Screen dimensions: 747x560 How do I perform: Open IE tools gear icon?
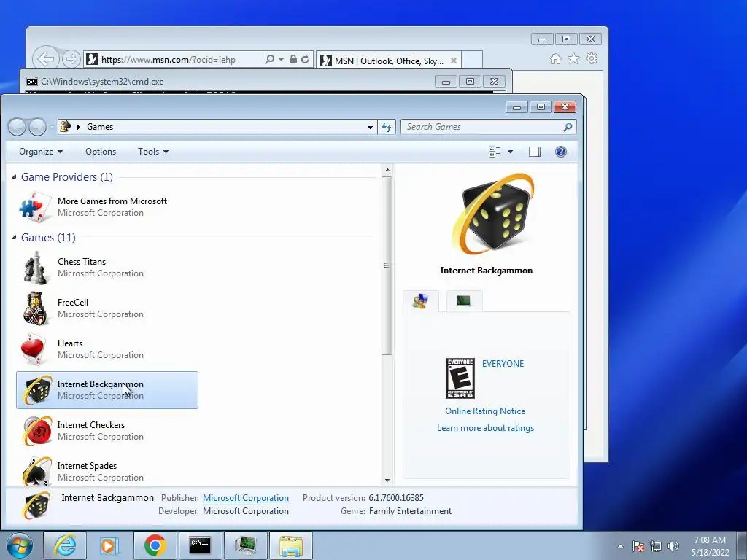click(592, 58)
